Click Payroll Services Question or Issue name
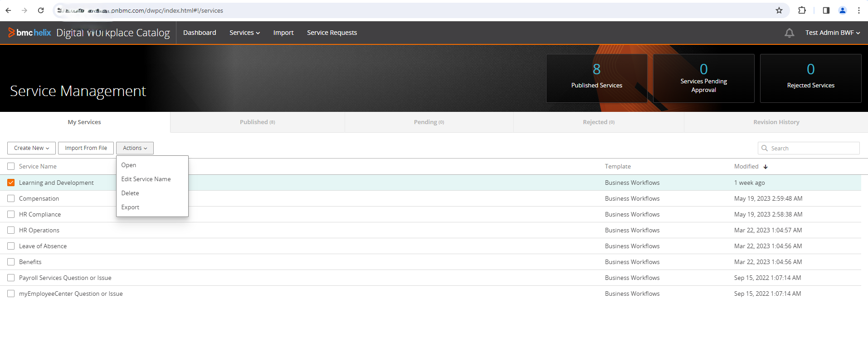The width and height of the screenshot is (868, 361). pos(65,278)
